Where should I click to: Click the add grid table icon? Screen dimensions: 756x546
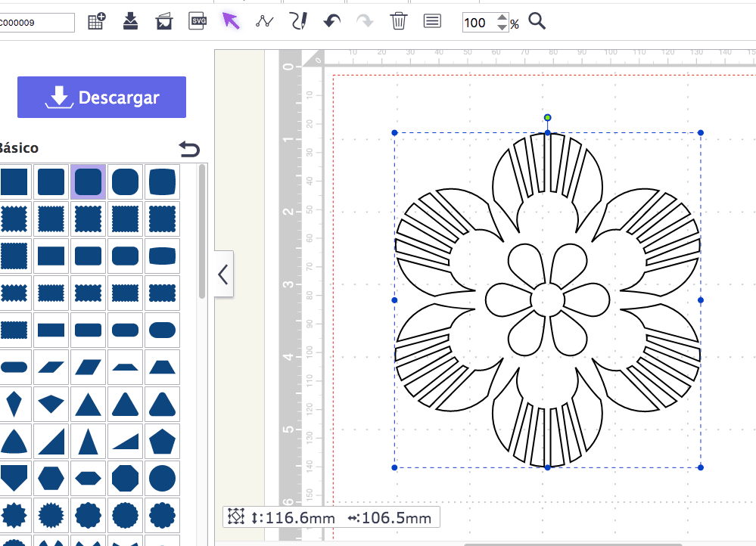[x=97, y=21]
